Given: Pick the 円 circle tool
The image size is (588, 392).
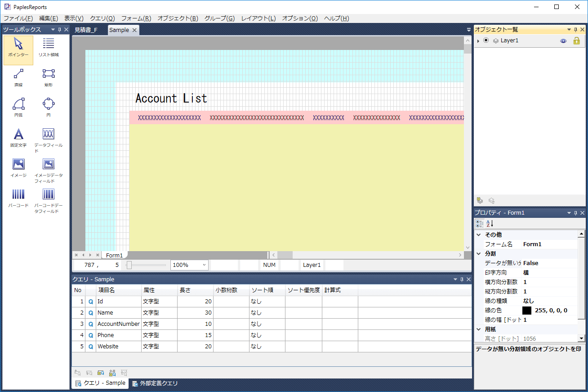Looking at the screenshot, I should [x=49, y=108].
